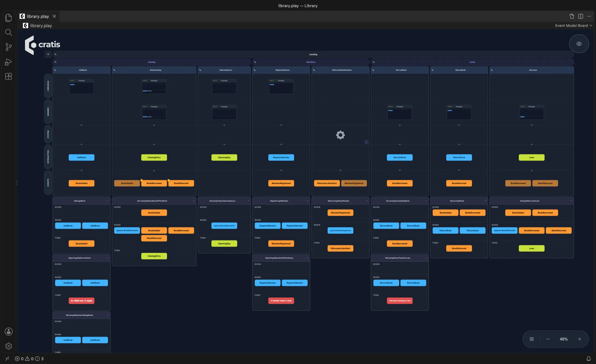Click library.play in the breadcrumb
596x364 pixels.
click(41, 25)
